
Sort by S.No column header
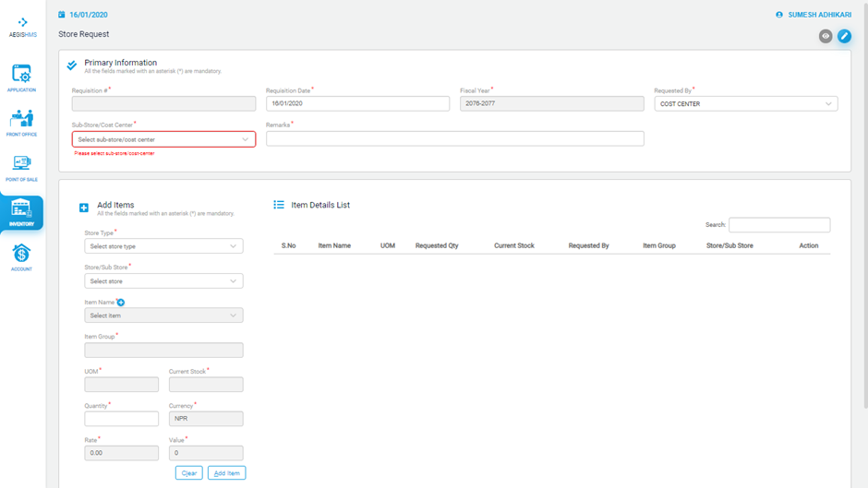[x=288, y=245]
